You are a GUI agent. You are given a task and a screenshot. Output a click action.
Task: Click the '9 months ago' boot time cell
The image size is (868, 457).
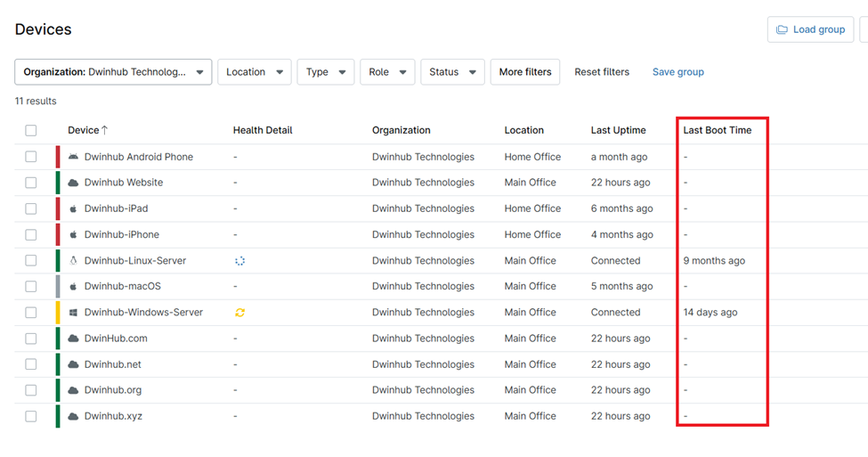[x=714, y=260]
